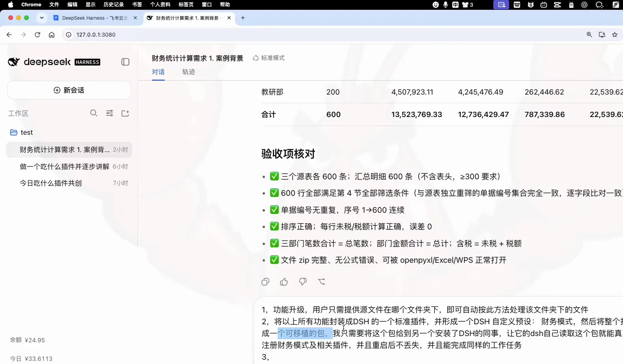Collapse the sidebar panel icon
The width and height of the screenshot is (623, 364).
125,62
